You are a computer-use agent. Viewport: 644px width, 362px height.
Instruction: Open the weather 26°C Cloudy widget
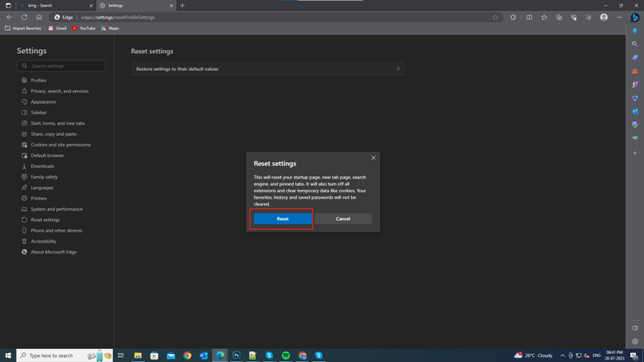click(x=533, y=356)
